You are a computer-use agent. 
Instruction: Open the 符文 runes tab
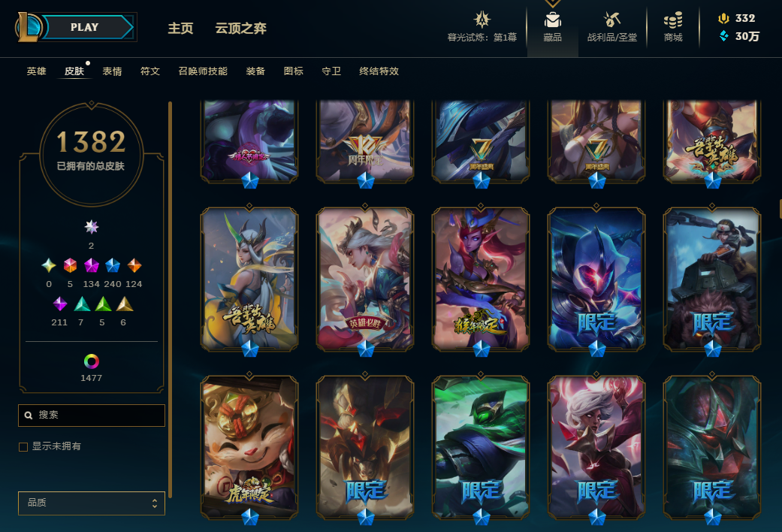coord(150,71)
